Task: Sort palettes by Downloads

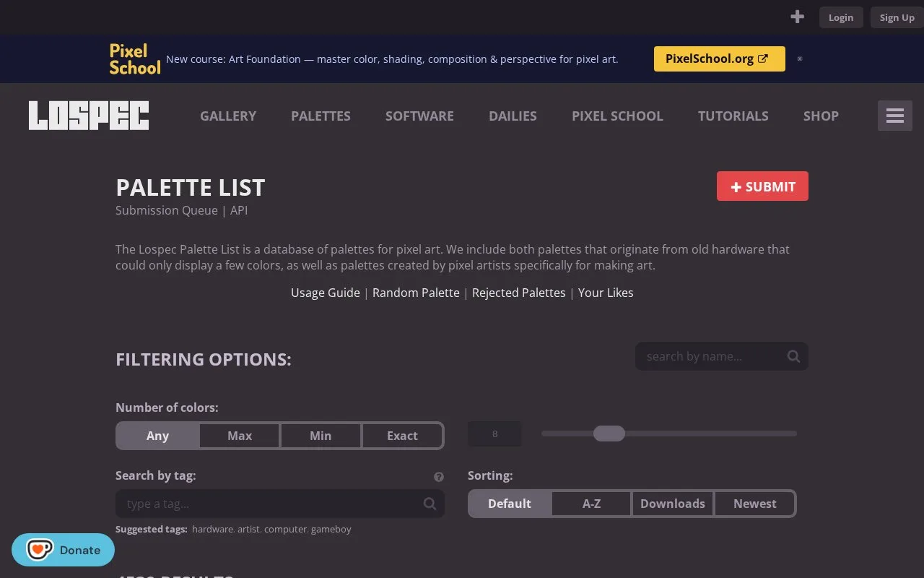Action: click(x=673, y=504)
